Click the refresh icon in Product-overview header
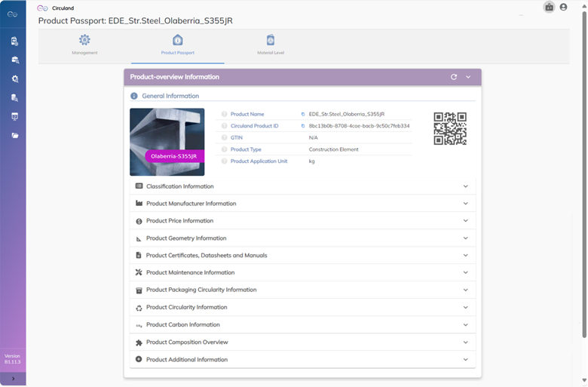Viewport: 588px width, 387px height. point(454,77)
